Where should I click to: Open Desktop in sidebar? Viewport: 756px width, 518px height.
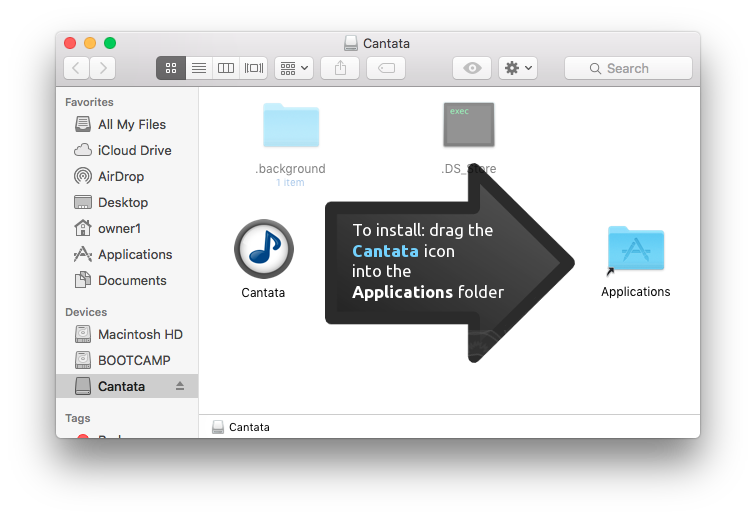(127, 203)
